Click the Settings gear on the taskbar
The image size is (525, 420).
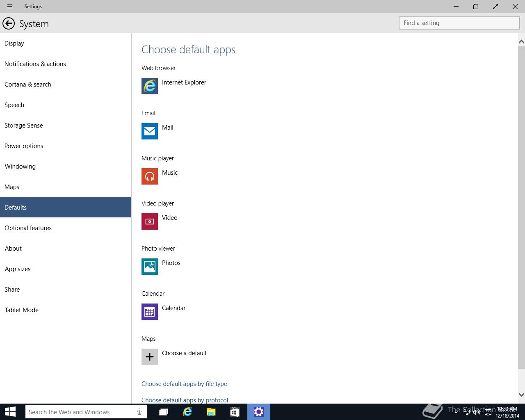pyautogui.click(x=258, y=412)
